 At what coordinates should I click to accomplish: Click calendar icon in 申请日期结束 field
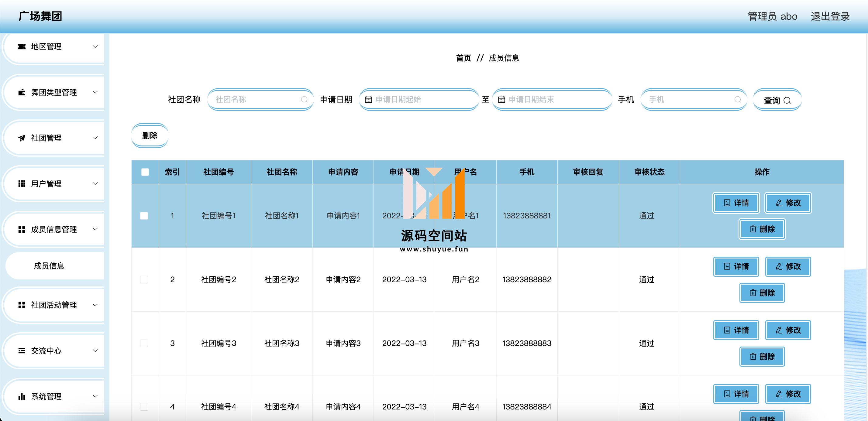tap(501, 100)
